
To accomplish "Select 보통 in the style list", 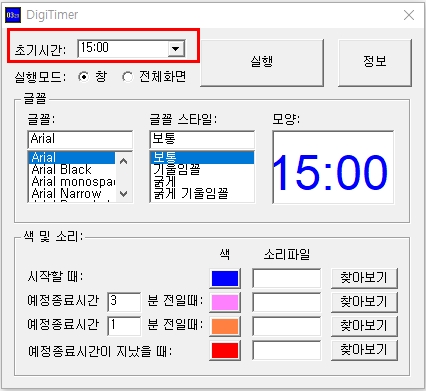I will [203, 157].
